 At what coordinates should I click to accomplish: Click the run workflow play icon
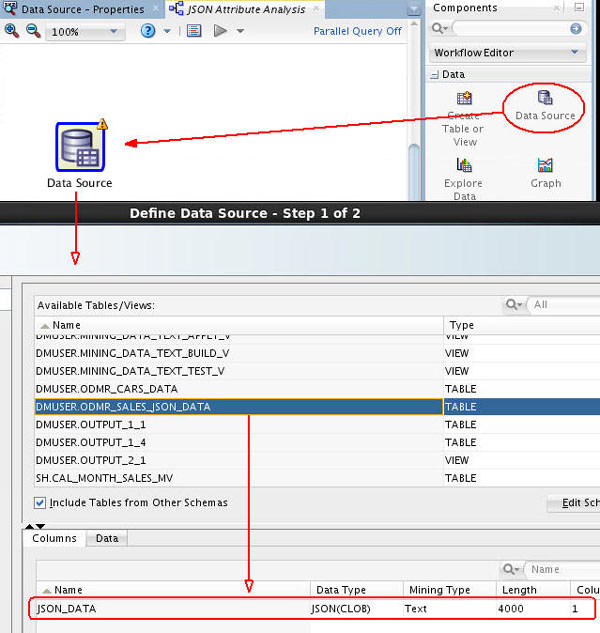point(220,31)
